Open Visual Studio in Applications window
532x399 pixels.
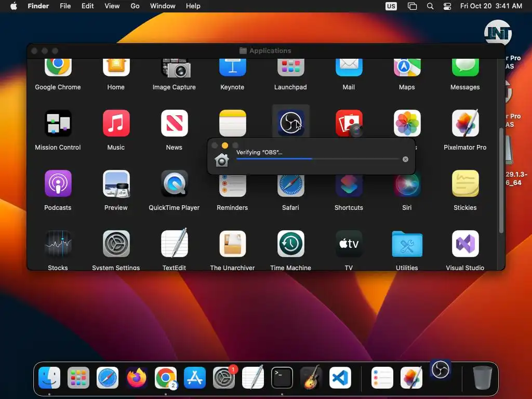tap(465, 244)
